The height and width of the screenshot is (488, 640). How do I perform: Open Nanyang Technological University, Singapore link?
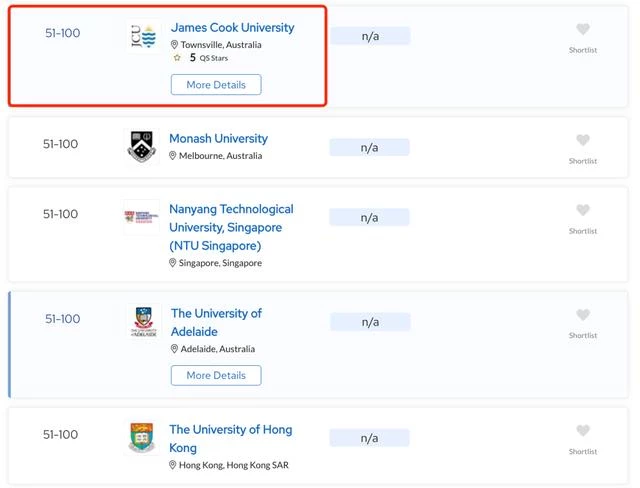[x=231, y=227]
